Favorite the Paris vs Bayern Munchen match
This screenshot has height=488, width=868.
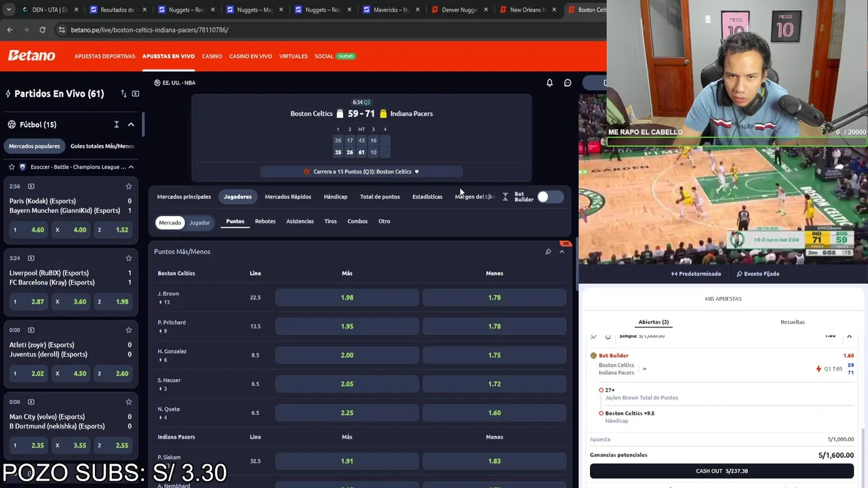point(128,186)
